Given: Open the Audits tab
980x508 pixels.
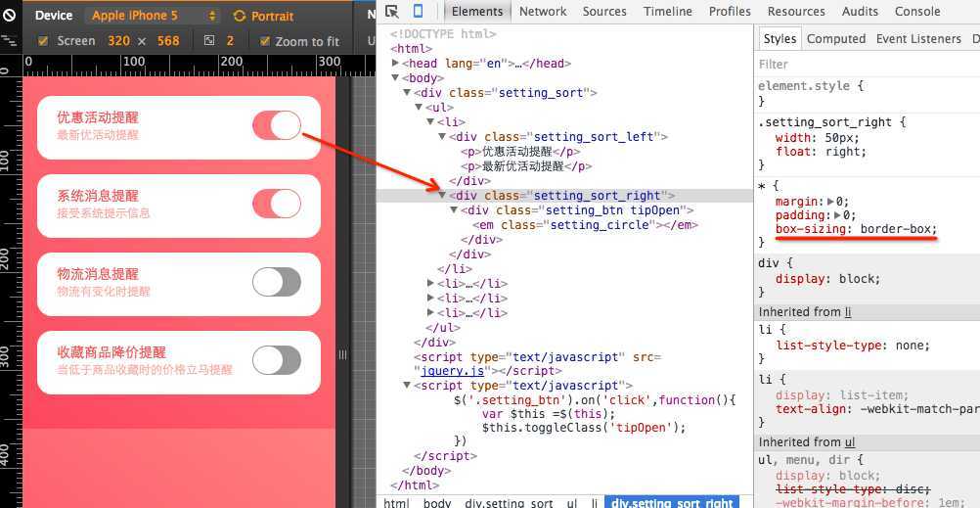Looking at the screenshot, I should (x=860, y=12).
